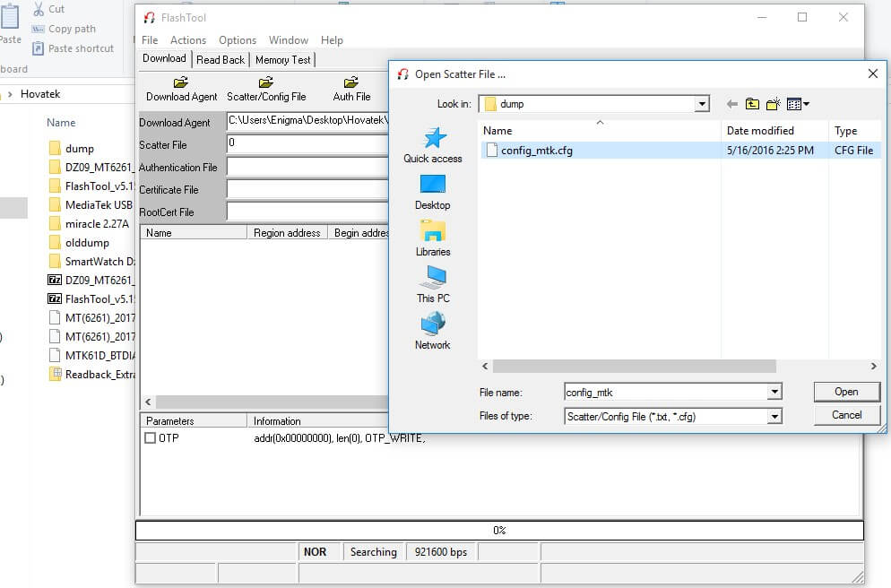This screenshot has width=891, height=588.
Task: Expand the Look in folder dropdown
Action: click(x=703, y=104)
